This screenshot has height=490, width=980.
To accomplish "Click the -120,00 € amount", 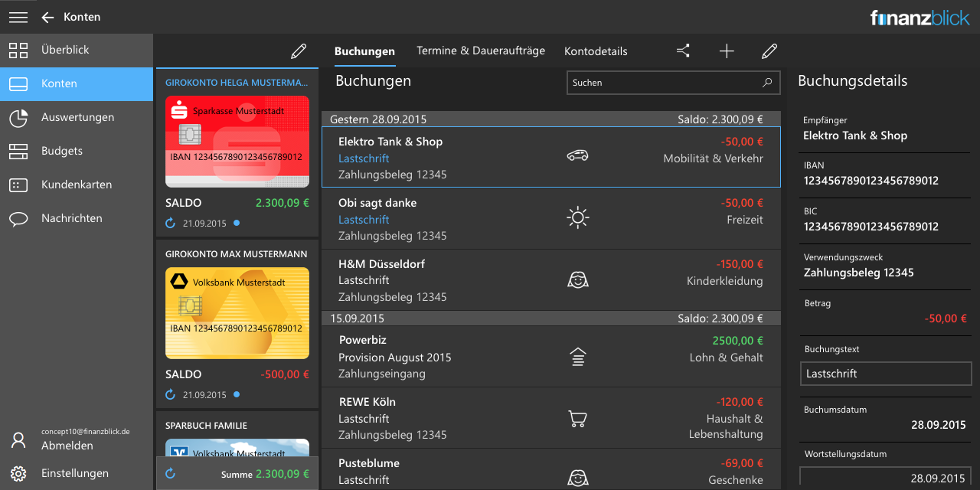I will [x=740, y=402].
